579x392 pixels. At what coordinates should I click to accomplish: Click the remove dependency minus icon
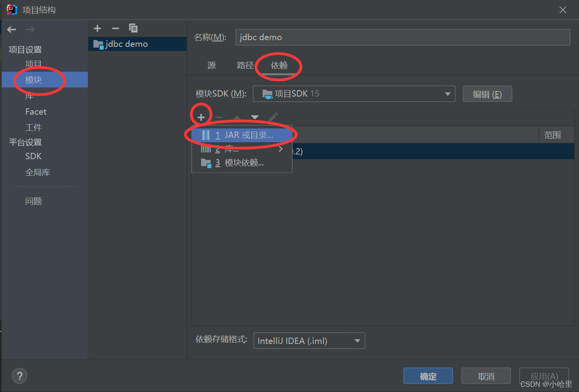click(219, 117)
